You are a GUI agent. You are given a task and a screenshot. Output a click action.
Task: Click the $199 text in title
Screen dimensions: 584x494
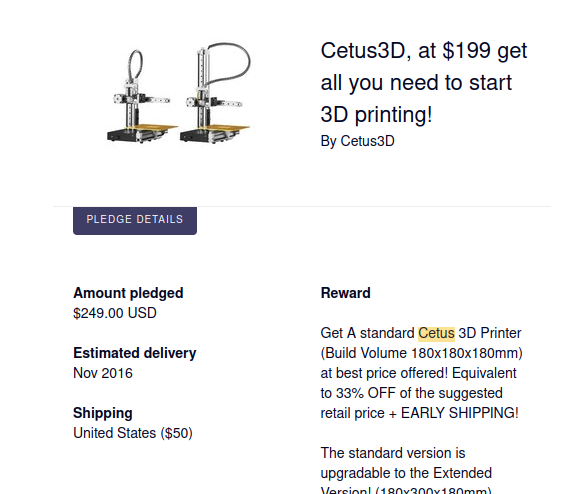click(x=467, y=50)
